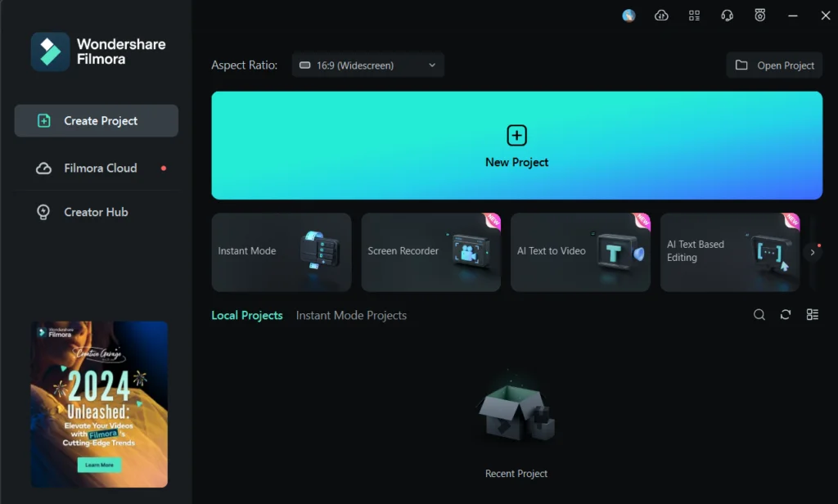This screenshot has width=838, height=504.
Task: Expand the Aspect Ratio dropdown
Action: 367,65
